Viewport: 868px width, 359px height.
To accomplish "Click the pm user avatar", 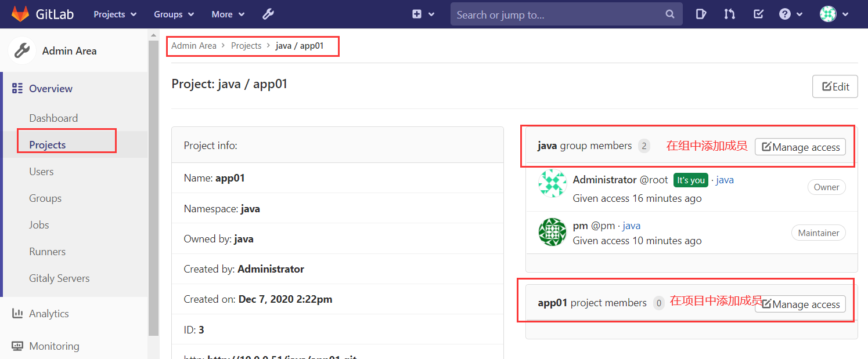I will 552,232.
